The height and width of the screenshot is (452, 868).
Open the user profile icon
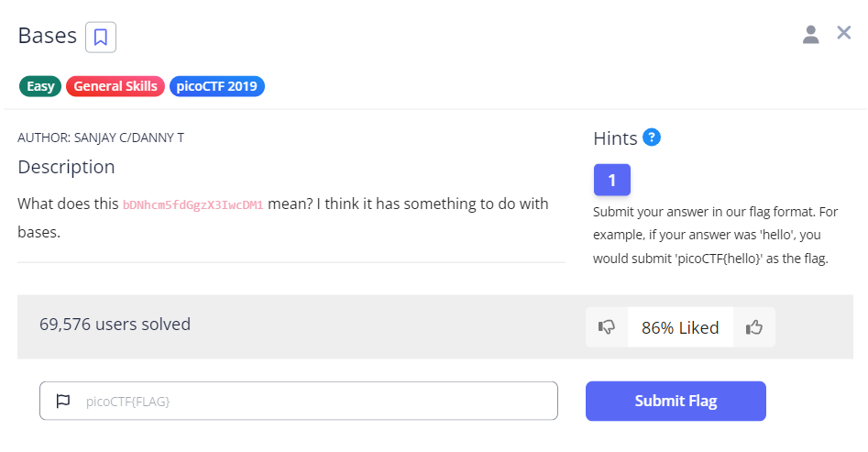tap(810, 35)
